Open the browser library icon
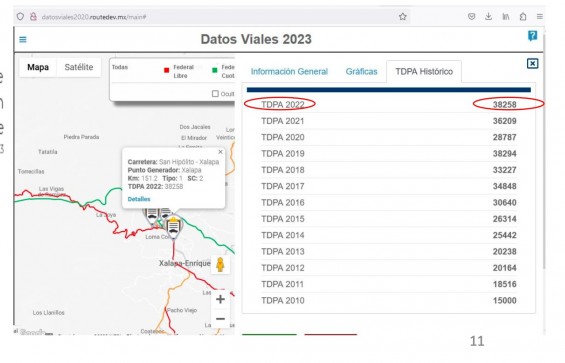This screenshot has height=363, width=565. point(506,17)
